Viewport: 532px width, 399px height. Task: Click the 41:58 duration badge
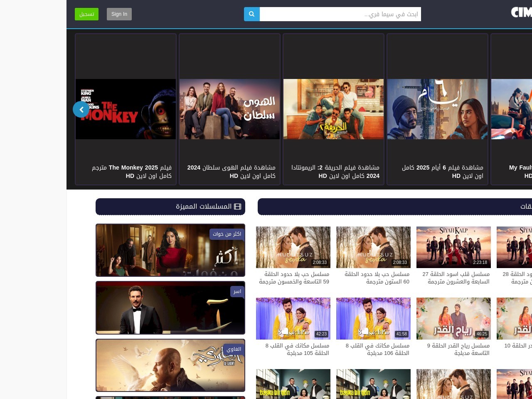[401, 334]
